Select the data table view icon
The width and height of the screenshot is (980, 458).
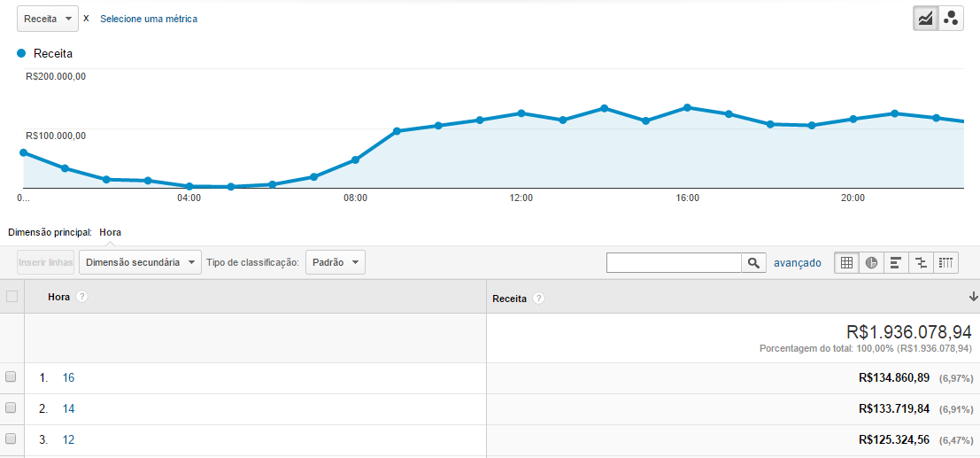point(846,262)
